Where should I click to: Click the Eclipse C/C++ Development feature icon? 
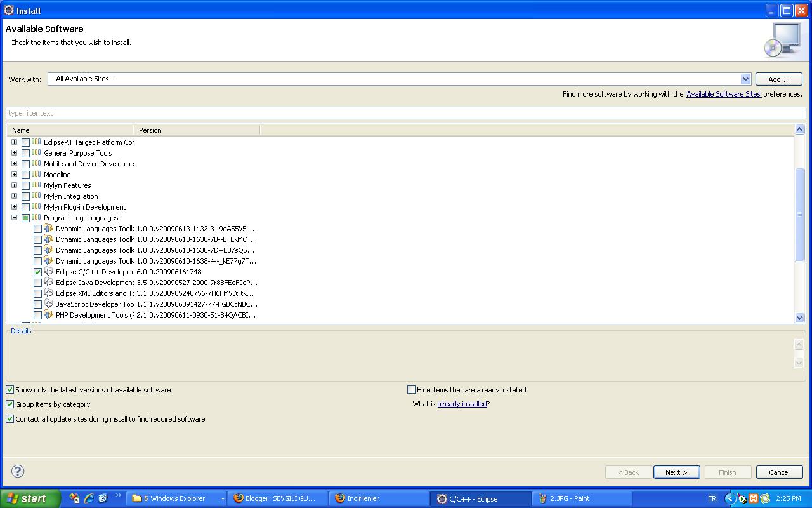click(x=48, y=272)
